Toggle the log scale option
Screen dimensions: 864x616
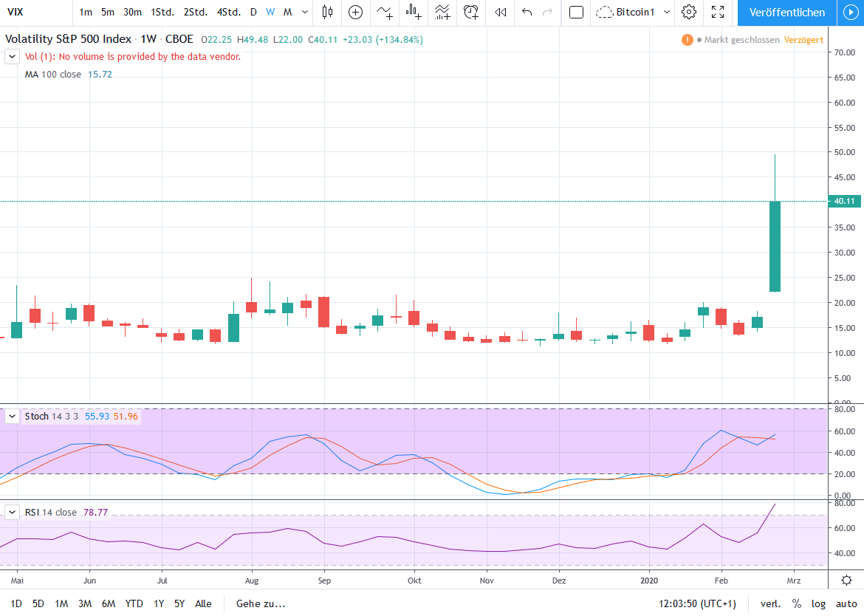(x=819, y=603)
